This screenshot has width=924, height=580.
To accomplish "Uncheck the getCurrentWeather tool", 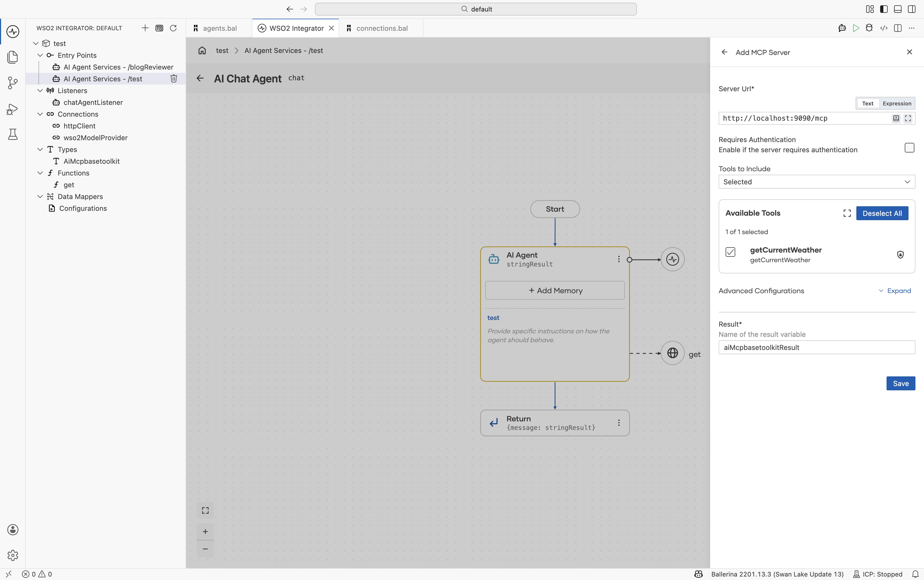I will (x=730, y=252).
